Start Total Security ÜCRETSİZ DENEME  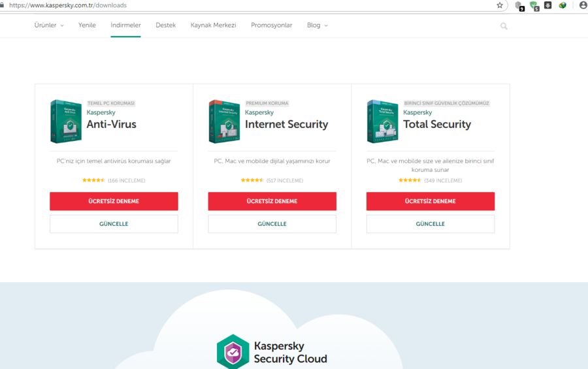coord(431,201)
